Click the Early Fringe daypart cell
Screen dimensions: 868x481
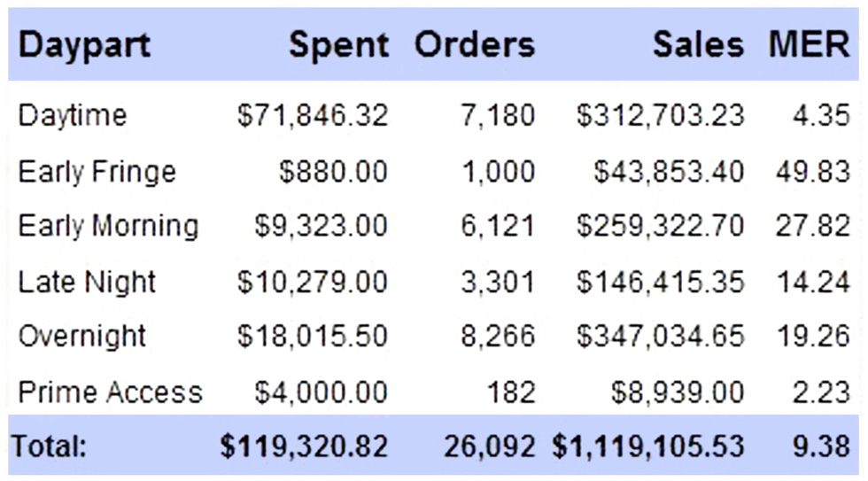tap(97, 172)
